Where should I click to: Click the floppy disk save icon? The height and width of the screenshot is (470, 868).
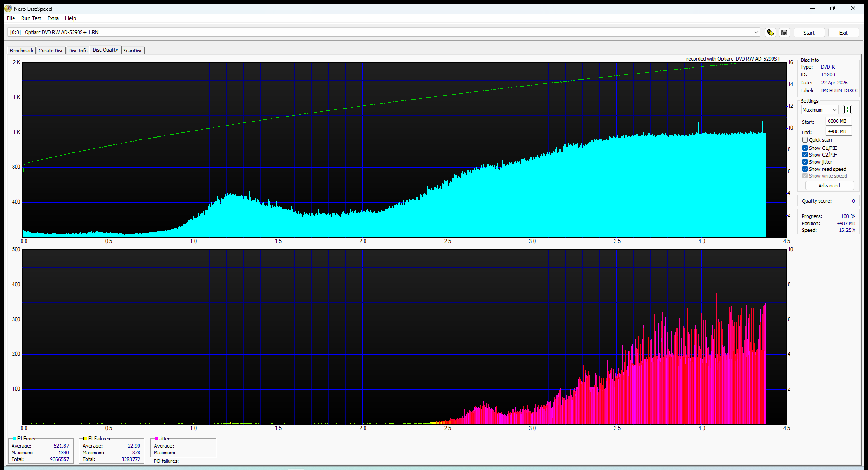pyautogui.click(x=784, y=32)
